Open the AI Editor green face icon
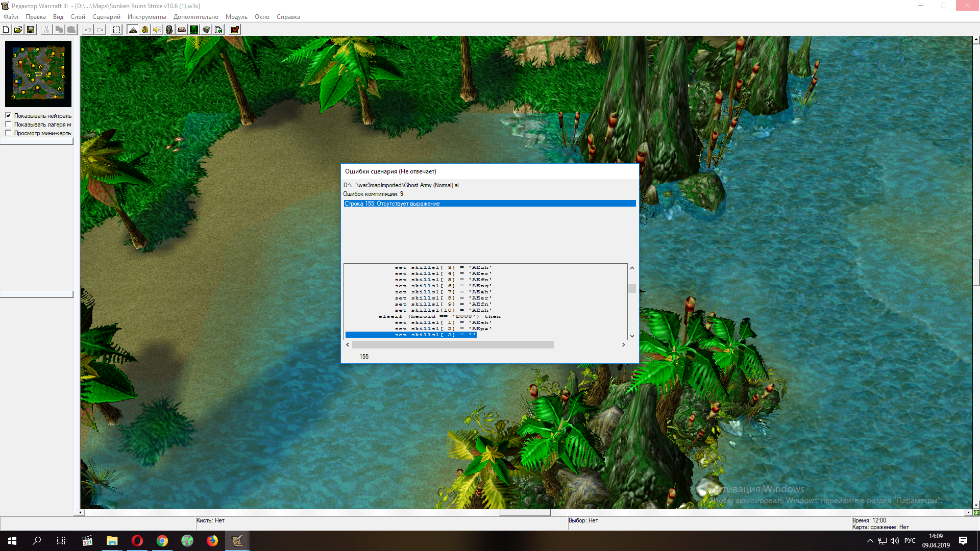The image size is (980, 551). pyautogui.click(x=194, y=30)
